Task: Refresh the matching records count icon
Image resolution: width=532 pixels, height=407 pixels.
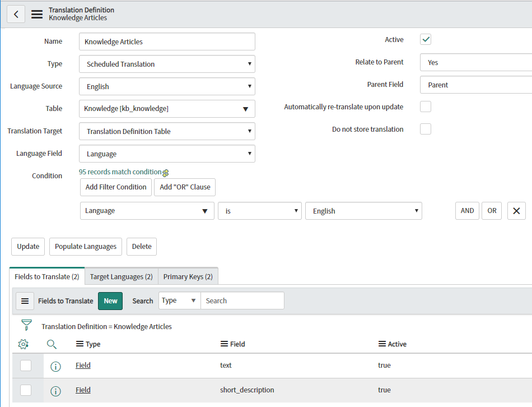Action: (x=166, y=173)
